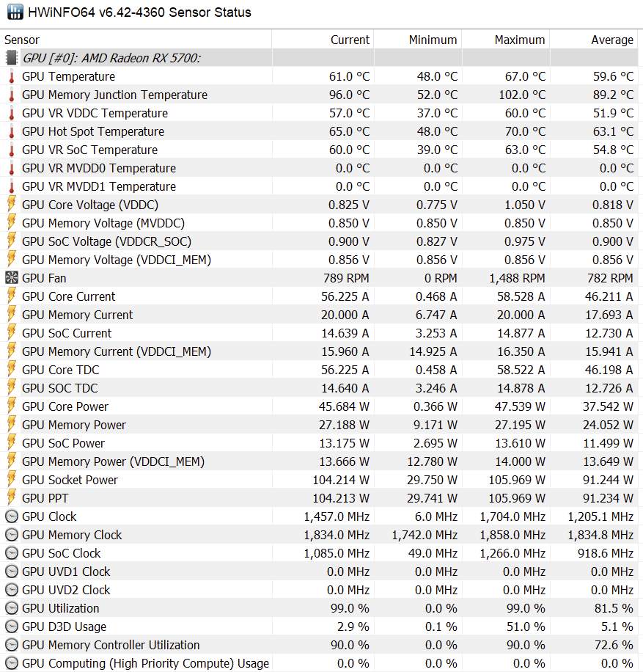Click the clock icon for GPU Memory Clock

tap(12, 535)
